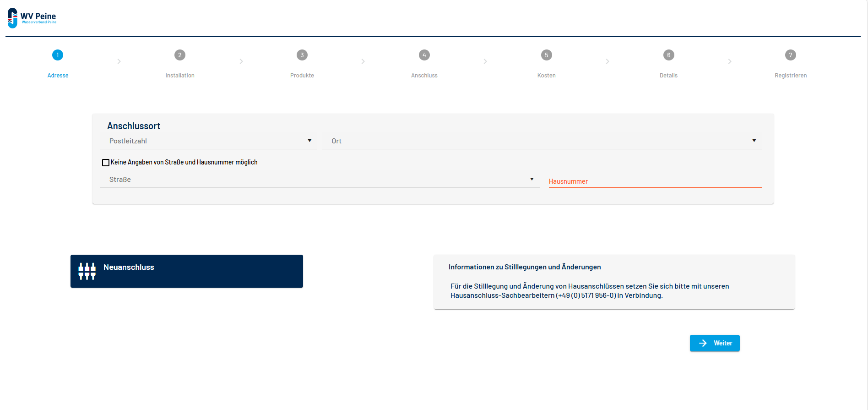868x410 pixels.
Task: Select the Neuanschluss tile
Action: click(187, 271)
